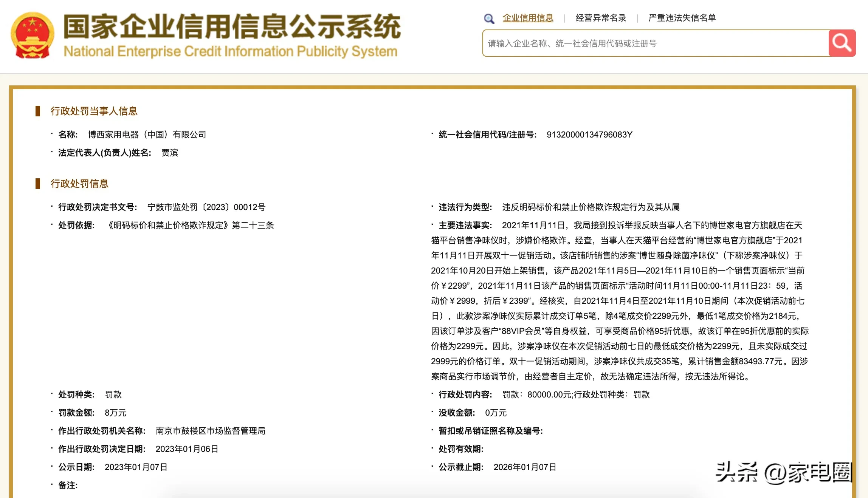Click authority name 南京市鼓楼区市场监督管理局

pyautogui.click(x=211, y=431)
